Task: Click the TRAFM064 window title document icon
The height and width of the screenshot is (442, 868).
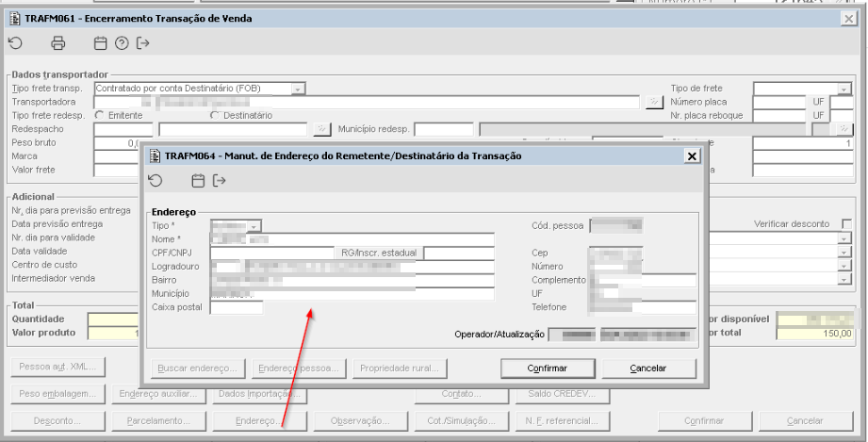Action: [x=156, y=156]
